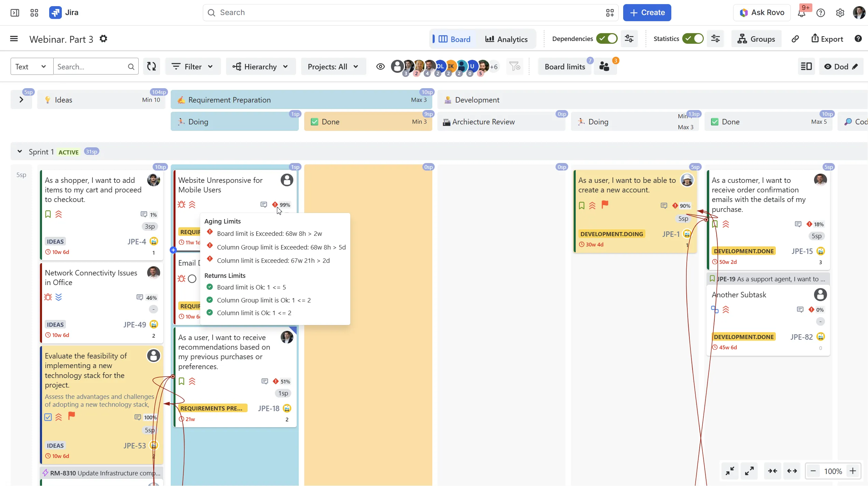Open the Projects: All dropdown
Image resolution: width=868 pixels, height=486 pixels.
[333, 66]
